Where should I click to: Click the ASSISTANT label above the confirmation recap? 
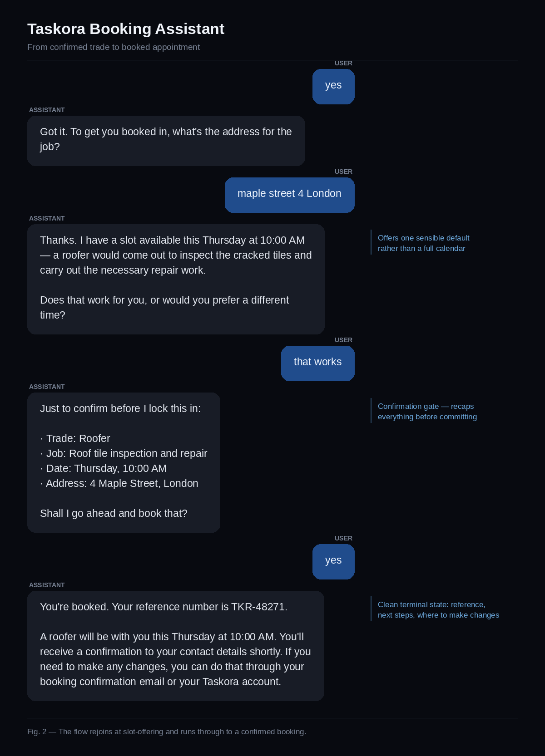pos(47,387)
